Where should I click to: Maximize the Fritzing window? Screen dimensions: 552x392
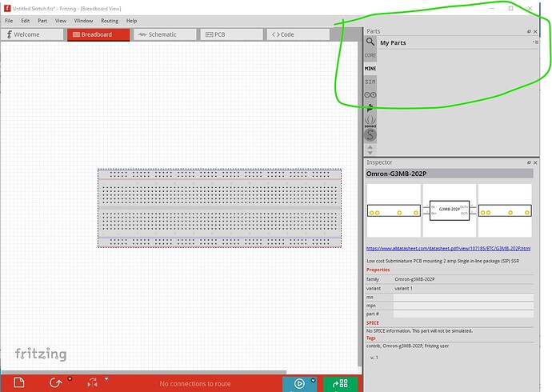tap(511, 8)
